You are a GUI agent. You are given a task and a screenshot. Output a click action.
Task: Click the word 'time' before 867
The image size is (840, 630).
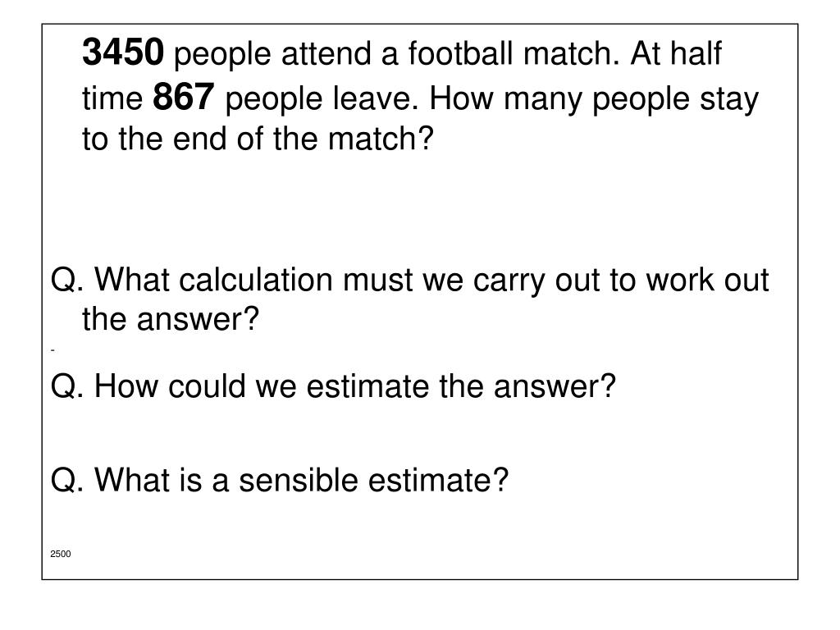[x=112, y=98]
